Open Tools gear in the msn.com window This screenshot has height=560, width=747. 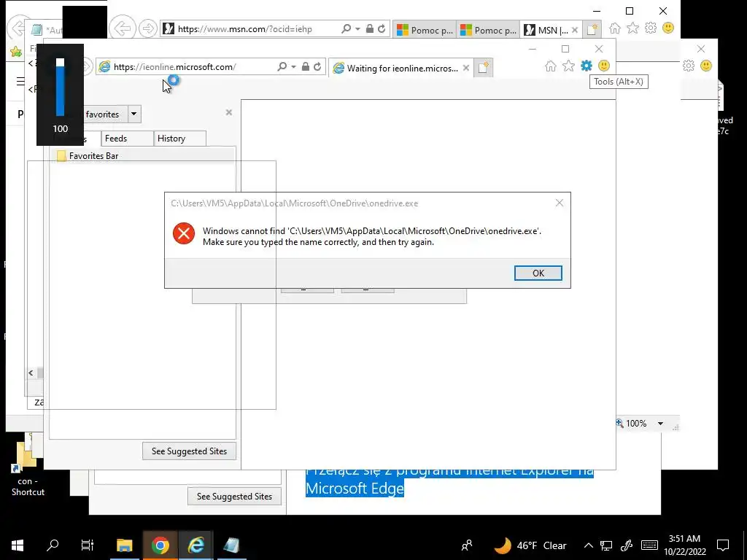651,28
